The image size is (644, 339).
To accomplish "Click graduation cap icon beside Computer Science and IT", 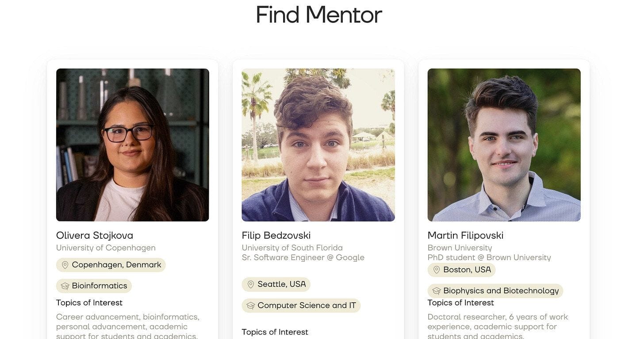I will click(251, 305).
